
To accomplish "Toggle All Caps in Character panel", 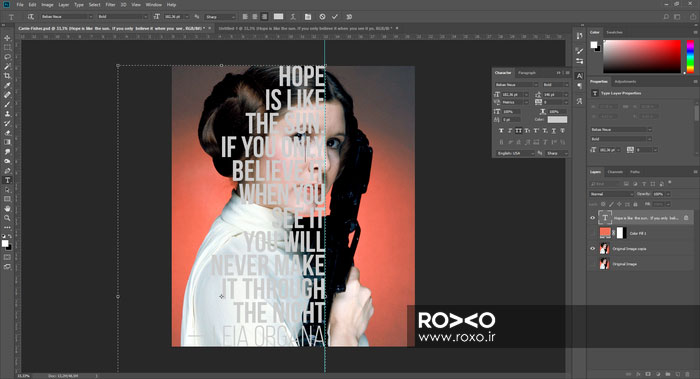I will (x=518, y=131).
